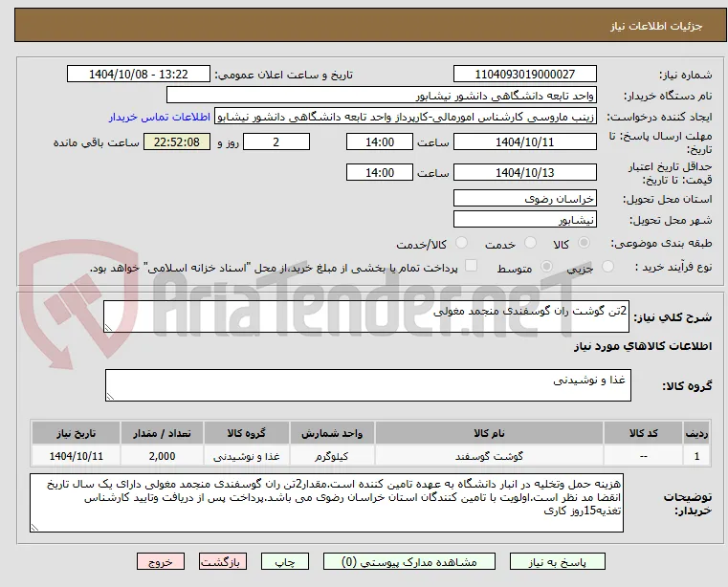Click the announcement date field 1404/10/08 - 13:22

pos(139,75)
